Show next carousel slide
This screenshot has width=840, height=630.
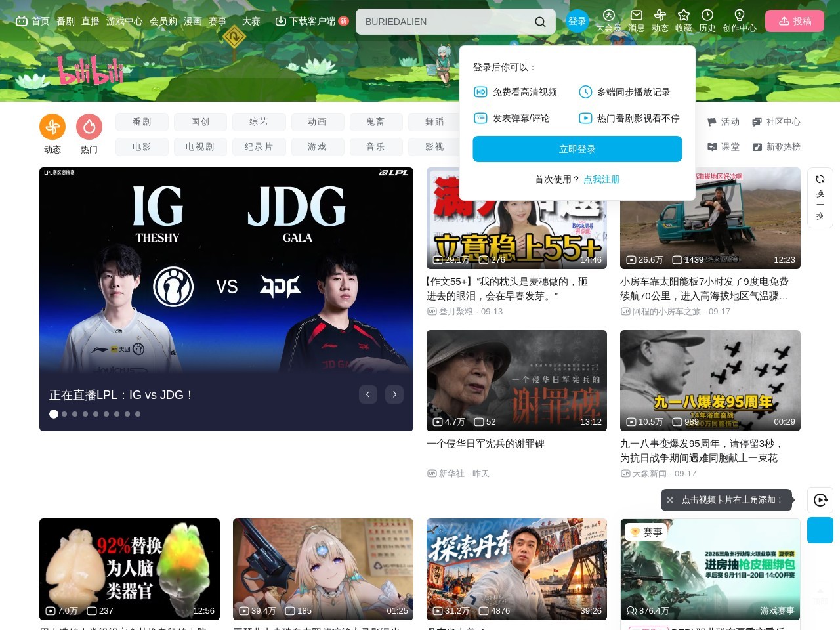click(394, 394)
